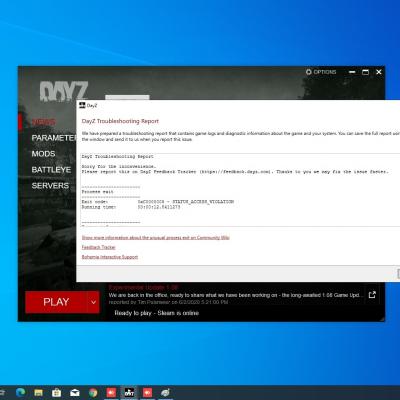Switch to the DayZ launcher taskbar icon
This screenshot has width=400, height=400.
point(129,392)
